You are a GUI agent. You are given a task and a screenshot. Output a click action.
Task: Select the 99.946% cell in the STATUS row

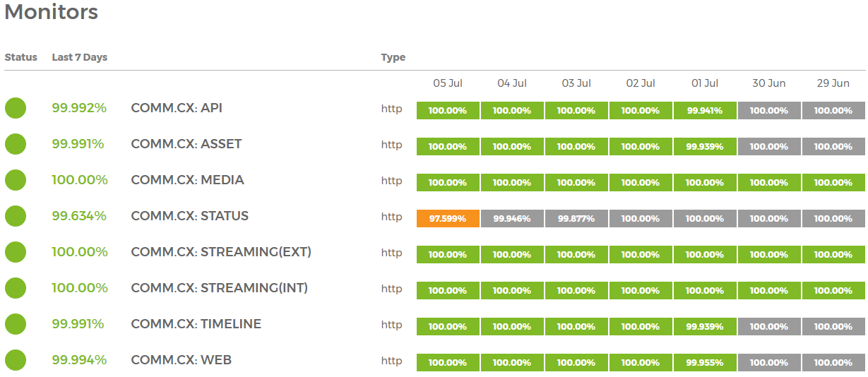tap(512, 219)
